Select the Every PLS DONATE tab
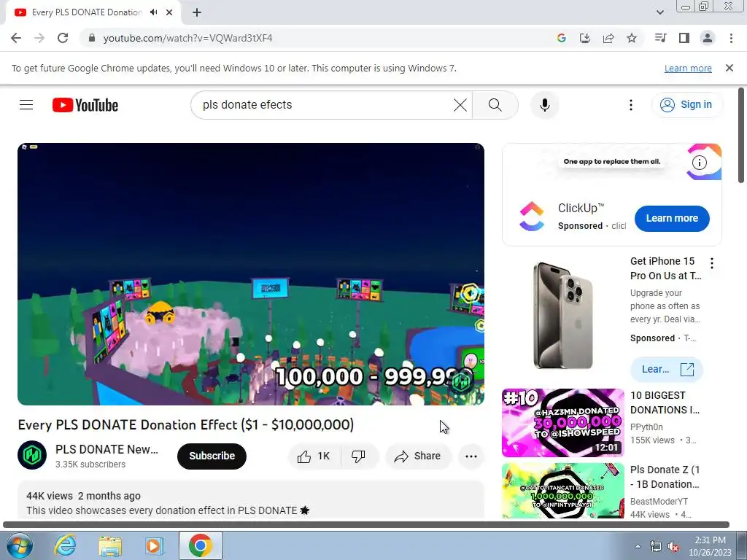This screenshot has width=747, height=560. pyautogui.click(x=93, y=12)
